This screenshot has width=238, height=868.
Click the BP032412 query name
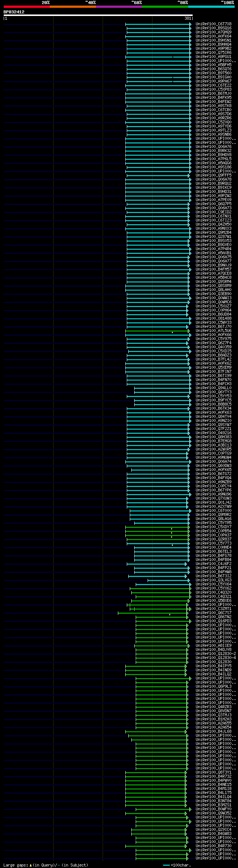pos(14,12)
